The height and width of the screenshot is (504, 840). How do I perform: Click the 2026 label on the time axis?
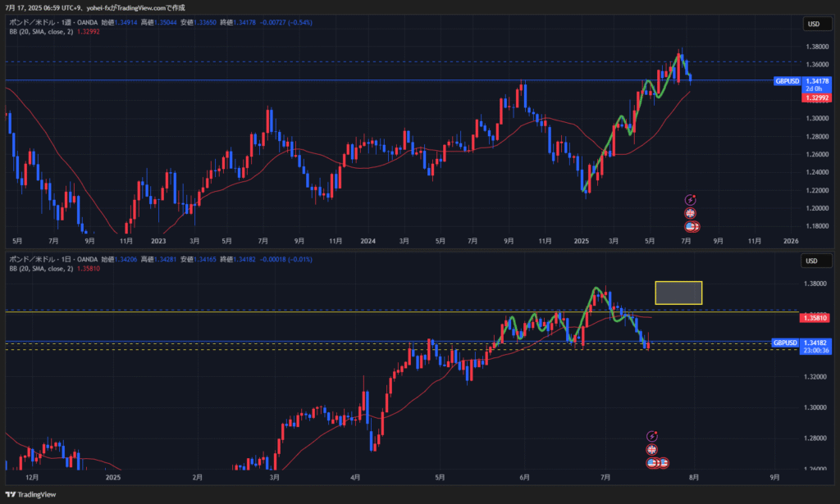click(x=791, y=241)
